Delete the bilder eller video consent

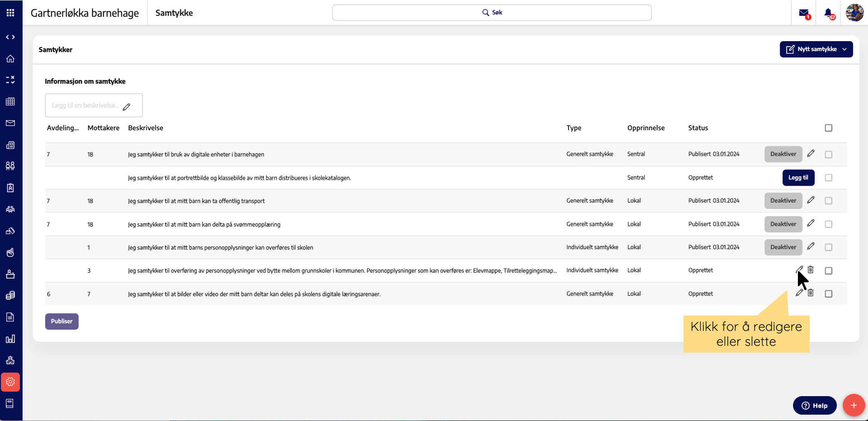pos(811,293)
